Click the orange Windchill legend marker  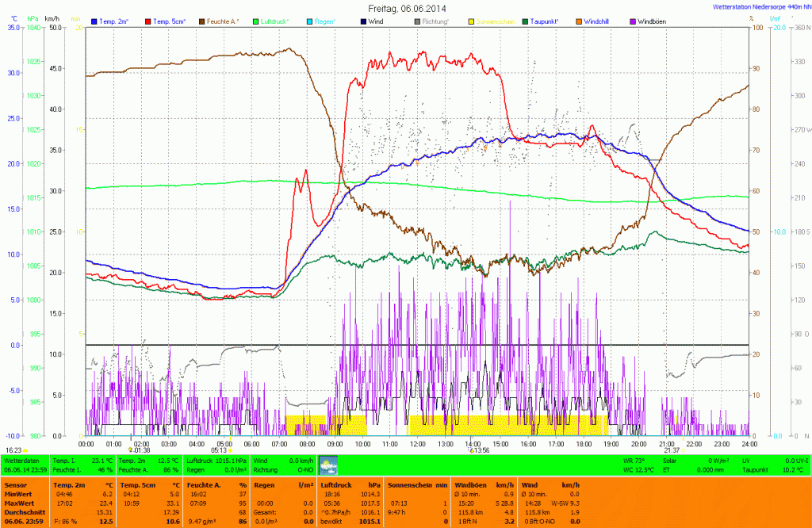pyautogui.click(x=579, y=21)
